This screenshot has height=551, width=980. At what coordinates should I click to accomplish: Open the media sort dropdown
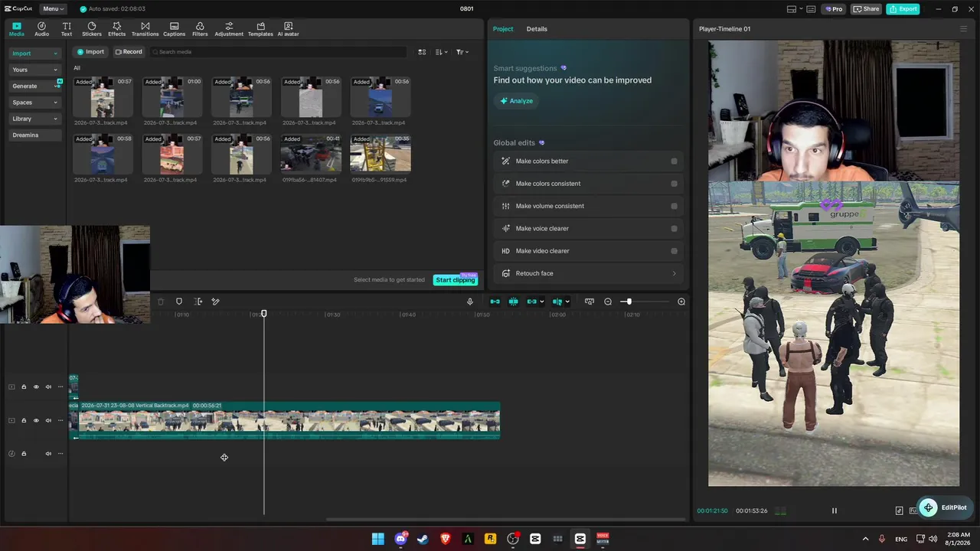coord(441,52)
